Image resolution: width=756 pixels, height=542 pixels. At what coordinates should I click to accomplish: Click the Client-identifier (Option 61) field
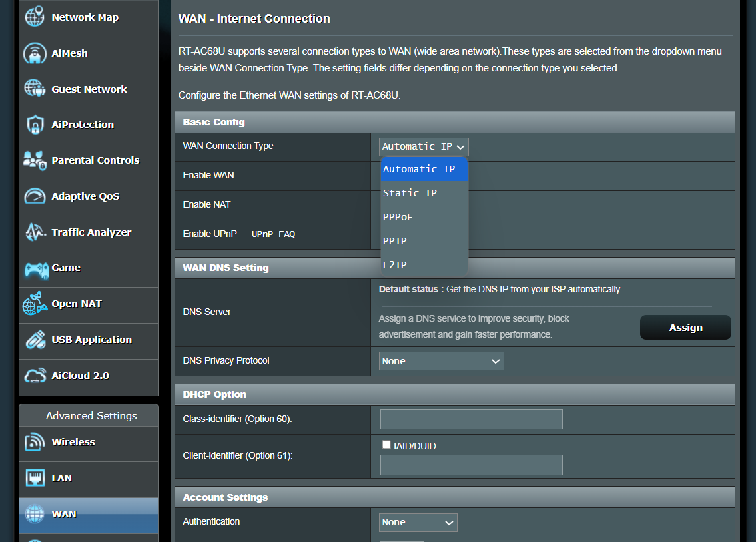pos(472,465)
